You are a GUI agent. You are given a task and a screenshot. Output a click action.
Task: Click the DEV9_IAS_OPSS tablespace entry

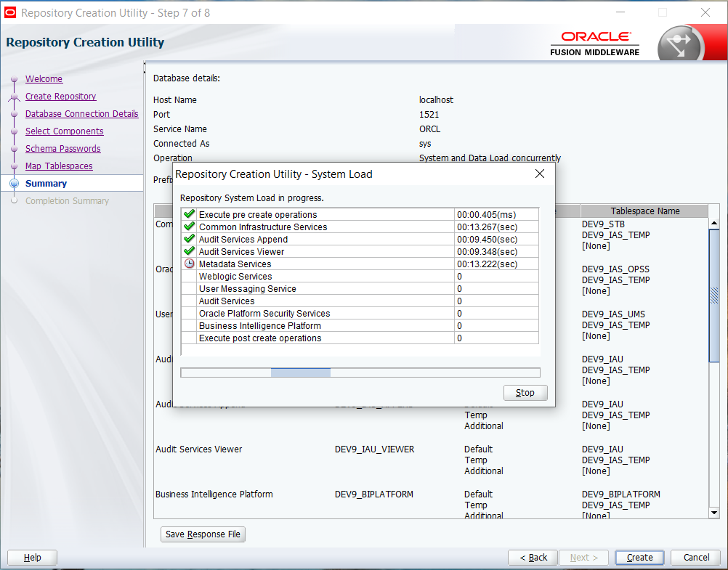tap(615, 269)
